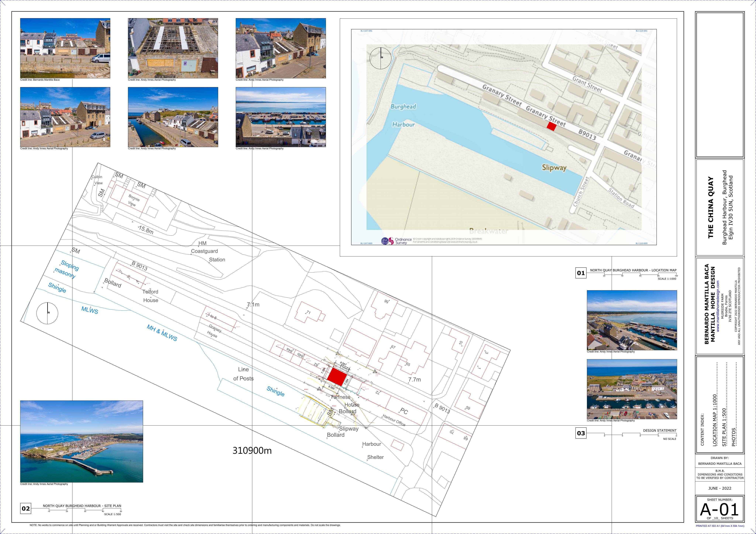Click the 'Coastguard' label on the site plan
Screen dimensions: 756x534
[x=204, y=251]
